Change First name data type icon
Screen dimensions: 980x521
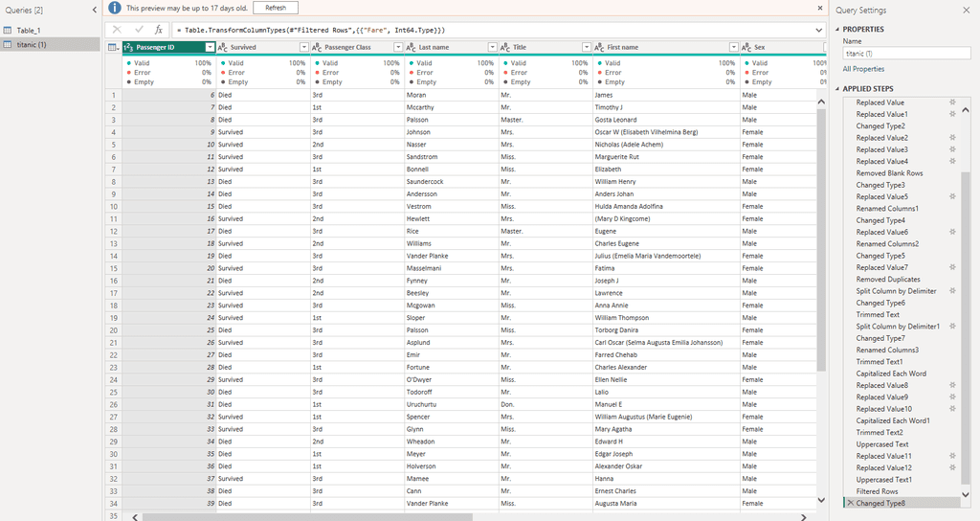599,48
